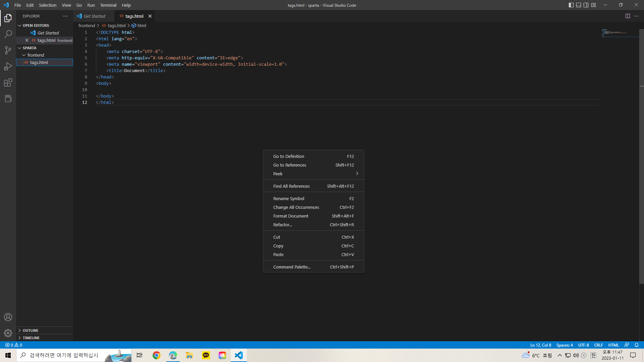Choose Cut from context menu

tap(314, 237)
